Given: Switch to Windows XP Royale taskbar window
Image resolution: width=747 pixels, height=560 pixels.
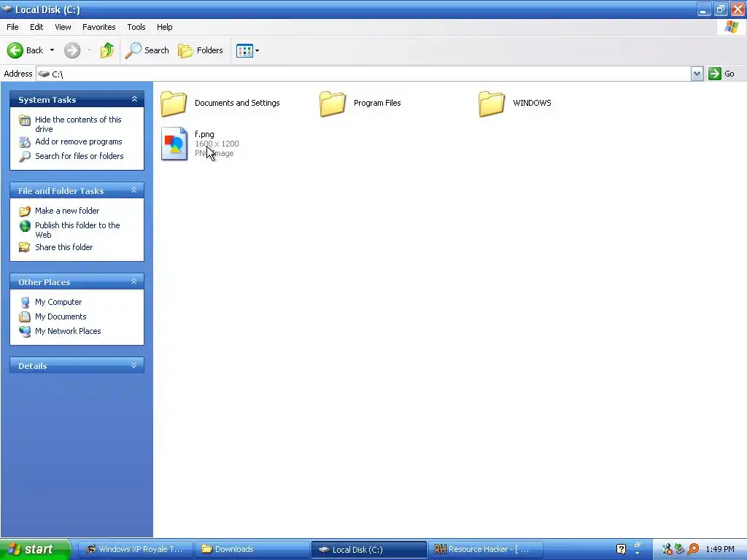Looking at the screenshot, I should 135,549.
